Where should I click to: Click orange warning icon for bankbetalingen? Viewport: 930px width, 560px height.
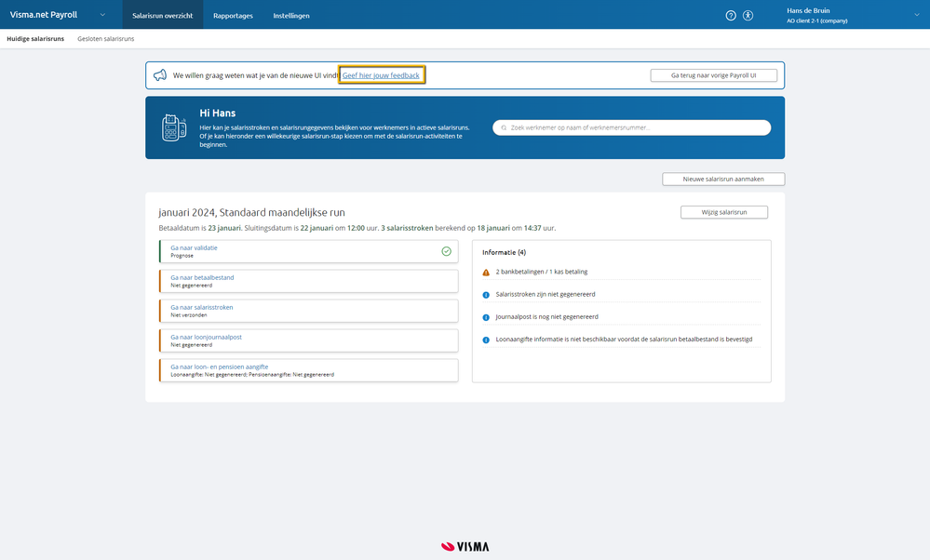tap(486, 272)
